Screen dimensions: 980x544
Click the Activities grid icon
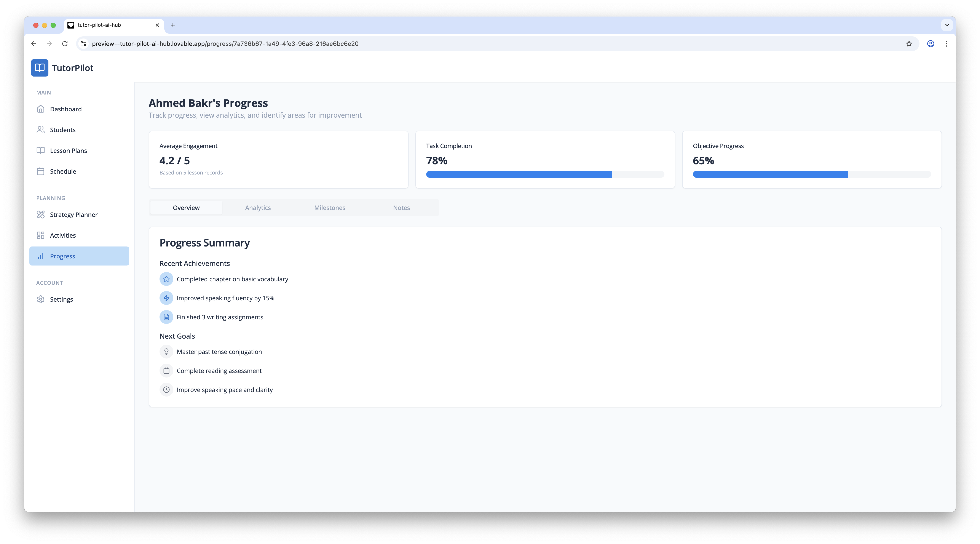click(41, 235)
